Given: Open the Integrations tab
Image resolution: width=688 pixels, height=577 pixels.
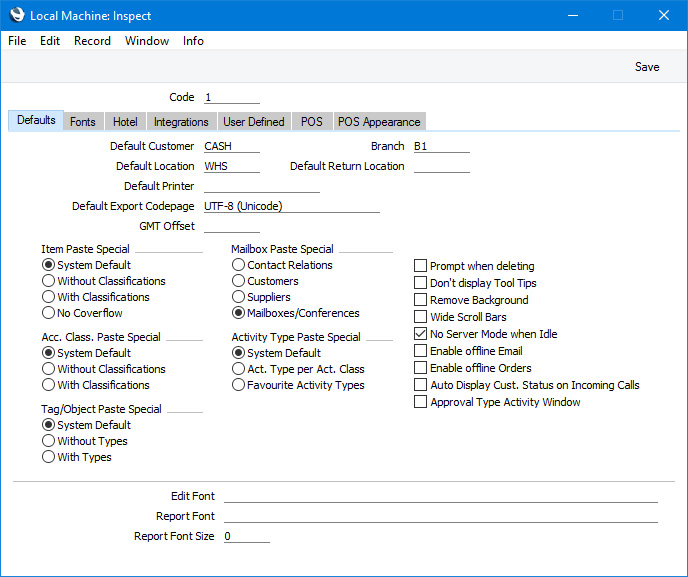Looking at the screenshot, I should click(x=181, y=122).
